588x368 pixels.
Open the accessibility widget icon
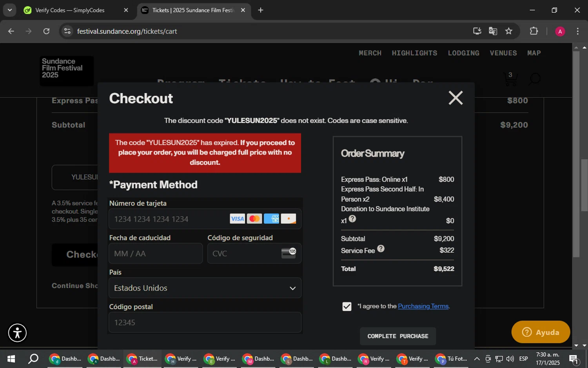17,333
